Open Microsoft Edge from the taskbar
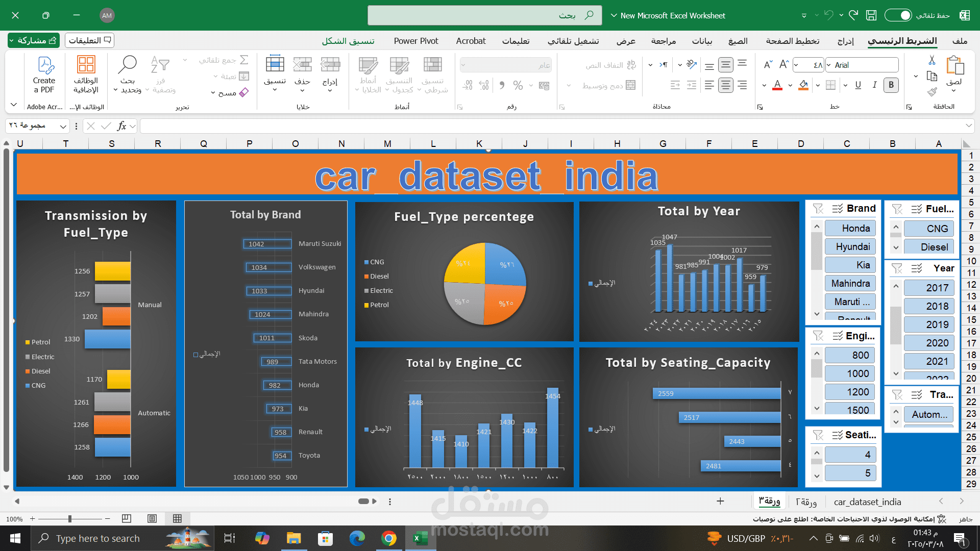Image resolution: width=980 pixels, height=551 pixels. pyautogui.click(x=357, y=538)
